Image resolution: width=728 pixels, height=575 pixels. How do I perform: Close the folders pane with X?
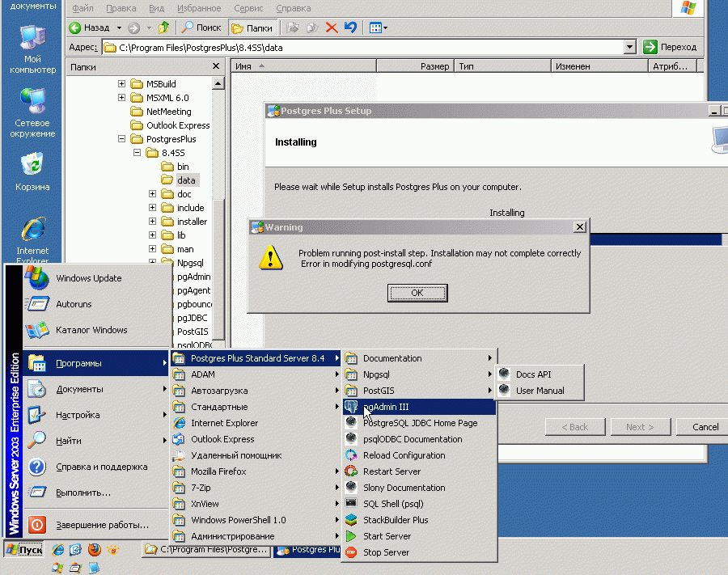pyautogui.click(x=216, y=66)
